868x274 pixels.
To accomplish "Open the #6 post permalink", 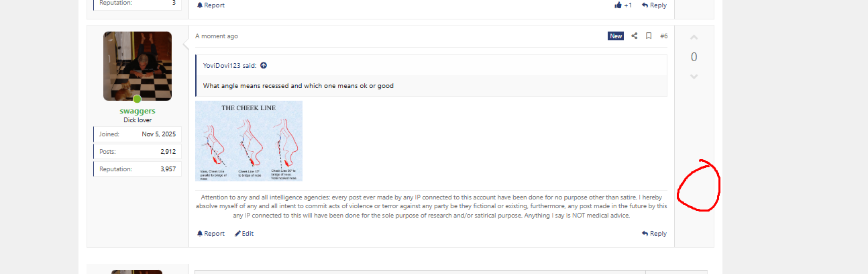I will coord(663,36).
